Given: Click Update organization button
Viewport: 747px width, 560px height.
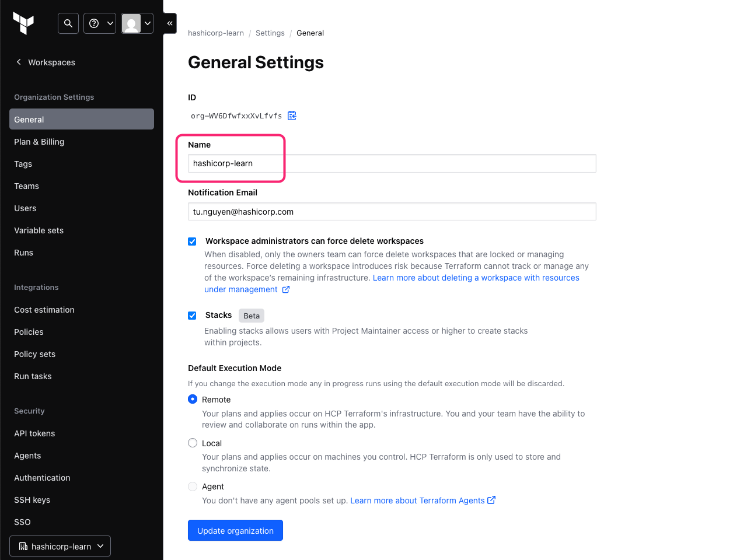Looking at the screenshot, I should pyautogui.click(x=235, y=530).
